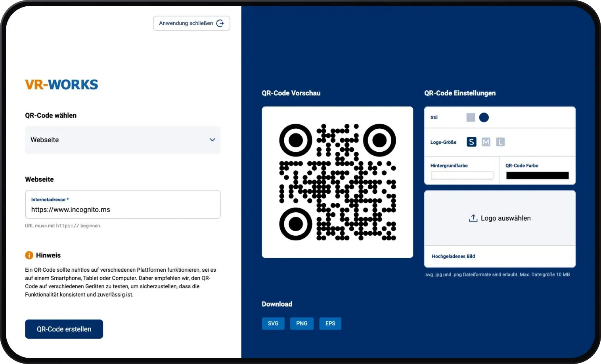The width and height of the screenshot is (601, 364).
Task: Click the chevron arrow in the Webseite dropdown
Action: [x=212, y=140]
